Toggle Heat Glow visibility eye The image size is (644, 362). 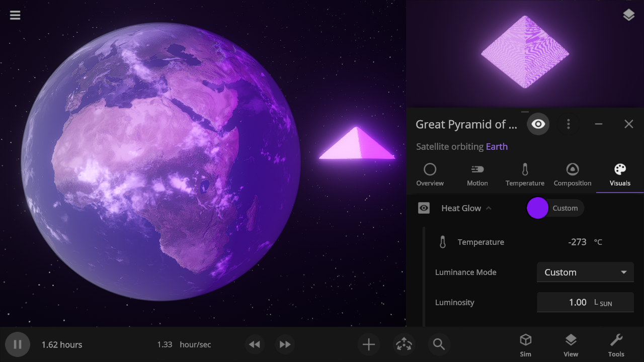pos(424,208)
